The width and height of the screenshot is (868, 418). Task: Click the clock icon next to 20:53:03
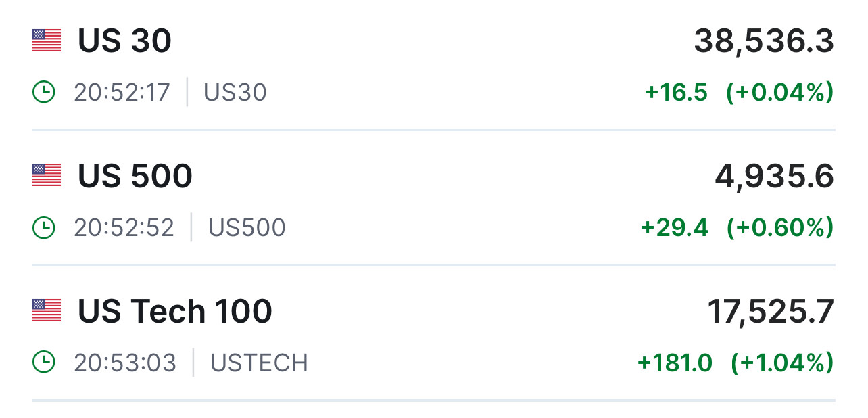pos(44,363)
